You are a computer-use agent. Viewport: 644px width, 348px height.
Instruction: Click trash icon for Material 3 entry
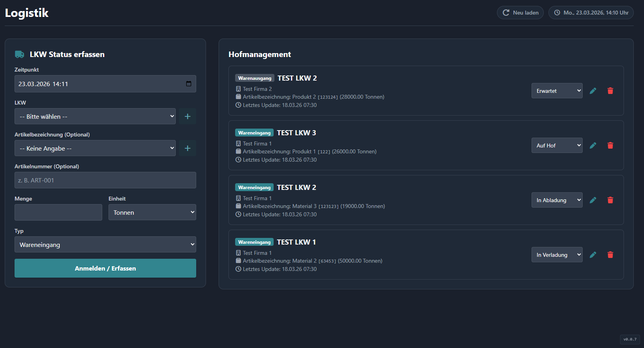[610, 200]
